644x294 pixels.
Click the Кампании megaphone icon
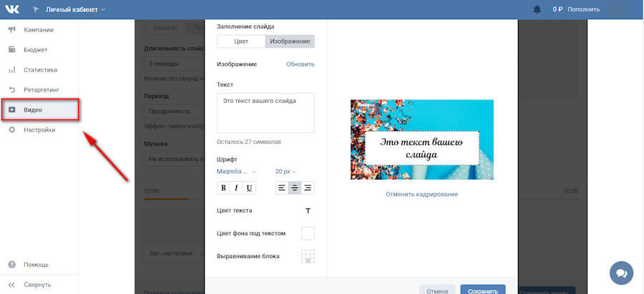click(x=12, y=29)
